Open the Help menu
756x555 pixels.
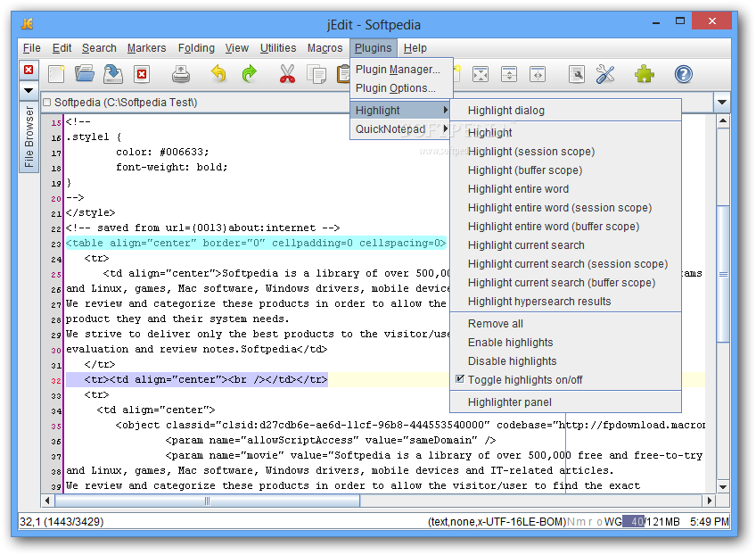pyautogui.click(x=415, y=48)
